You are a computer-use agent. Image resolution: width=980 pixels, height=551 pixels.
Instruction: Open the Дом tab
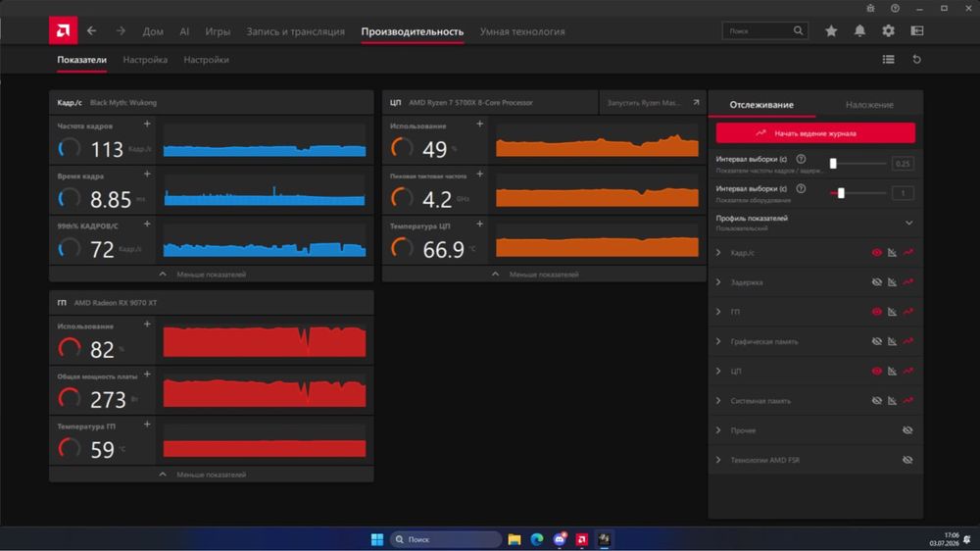pyautogui.click(x=153, y=31)
